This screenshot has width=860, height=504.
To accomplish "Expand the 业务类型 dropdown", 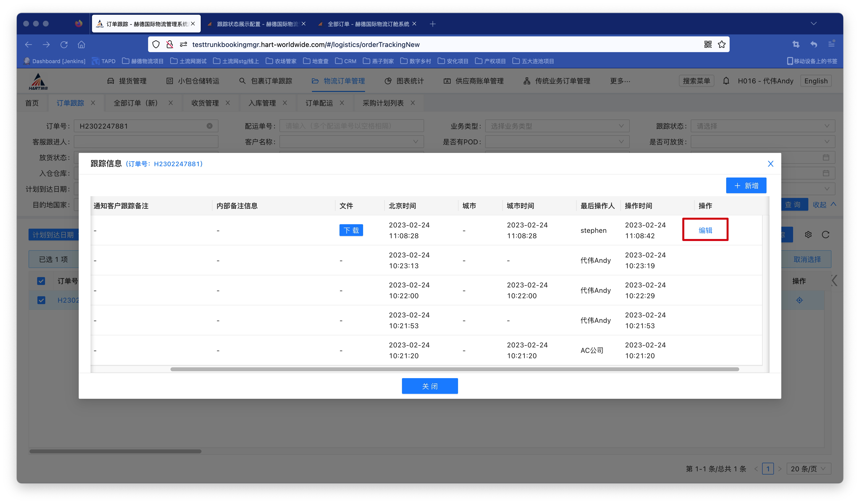I will click(557, 126).
